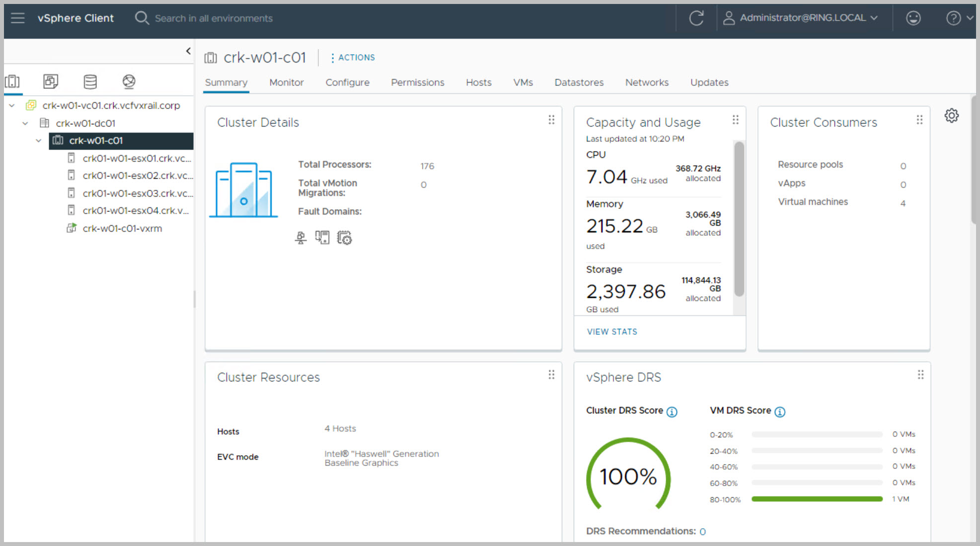Open the hamburger navigation menu
Viewport: 980px width, 546px height.
point(18,18)
